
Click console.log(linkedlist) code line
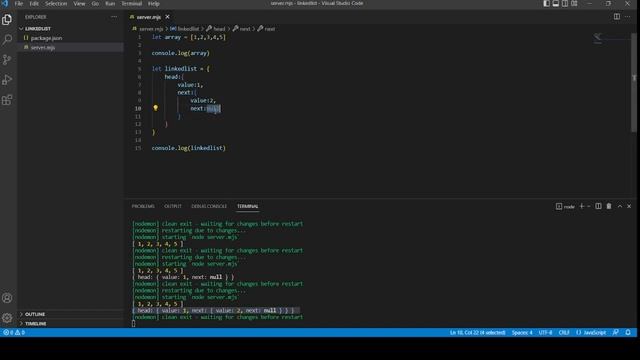(x=188, y=148)
